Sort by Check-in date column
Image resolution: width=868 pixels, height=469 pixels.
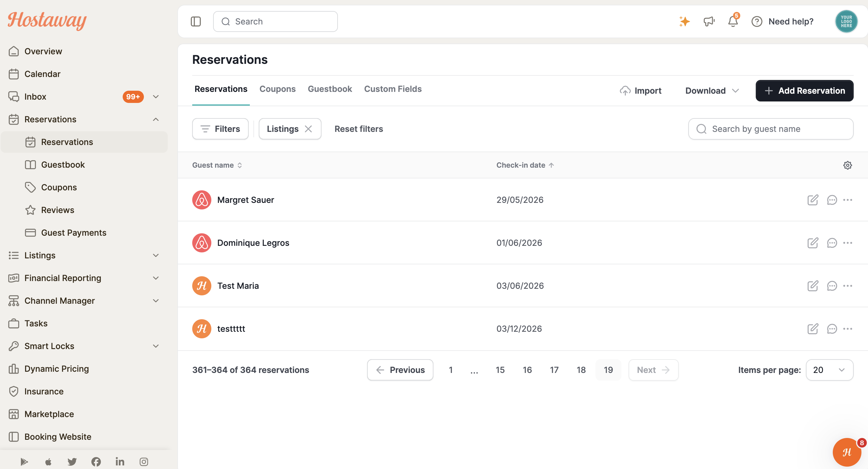point(525,165)
